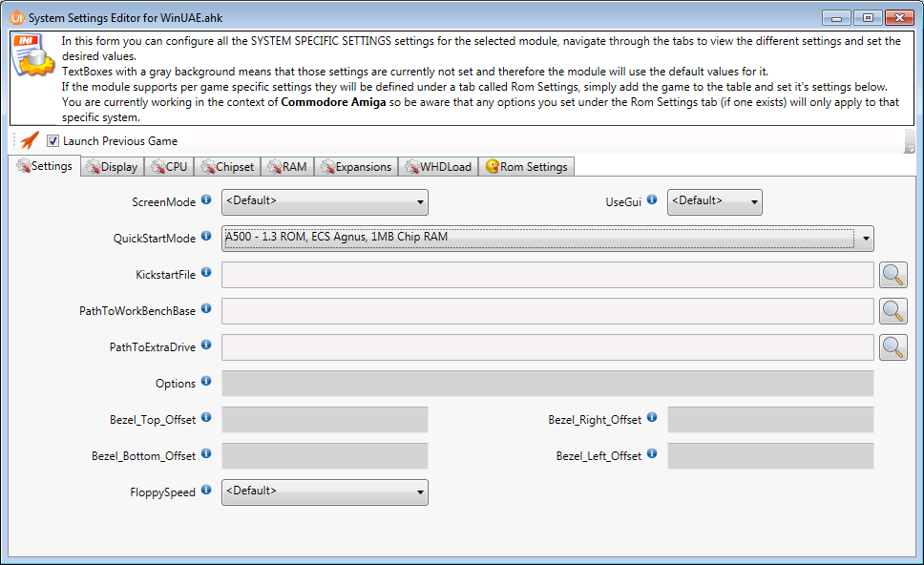This screenshot has width=924, height=565.
Task: Click magnifier next to PathToWorkBenchBase field
Action: (x=893, y=311)
